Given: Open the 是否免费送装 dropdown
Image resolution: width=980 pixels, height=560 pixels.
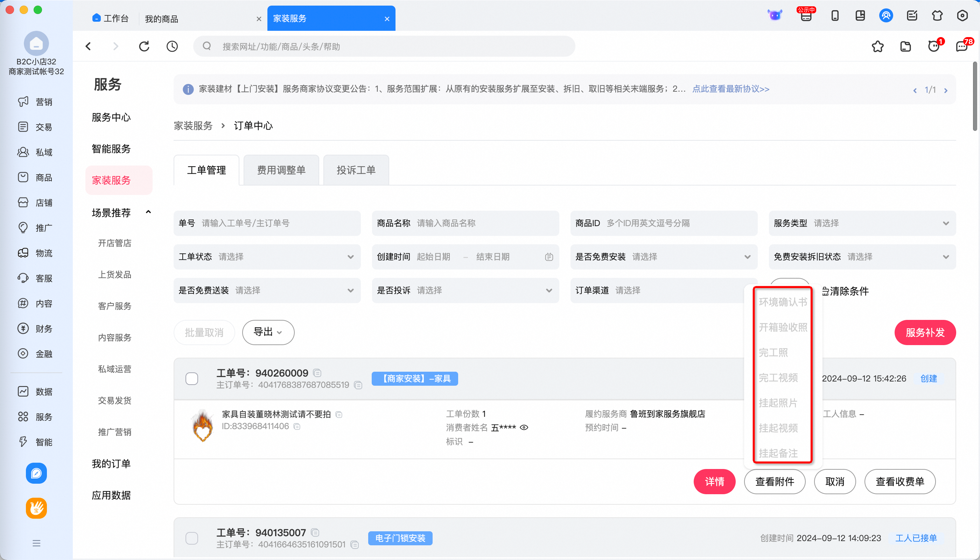Looking at the screenshot, I should 267,290.
